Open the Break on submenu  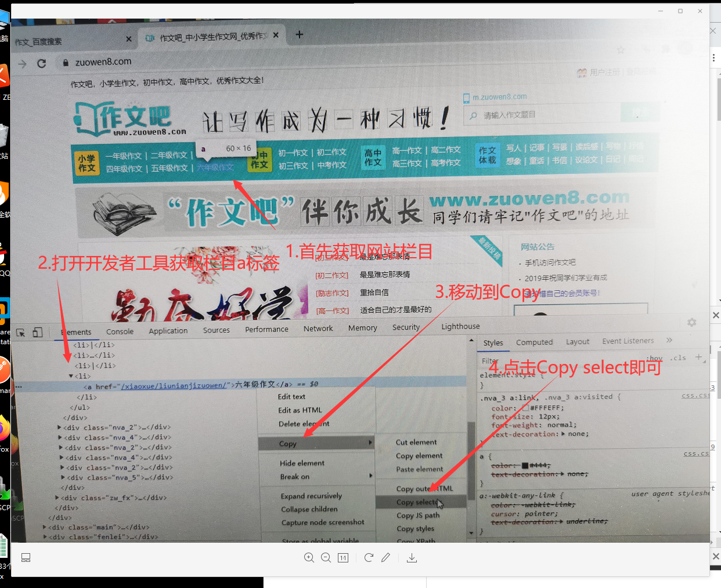point(316,477)
